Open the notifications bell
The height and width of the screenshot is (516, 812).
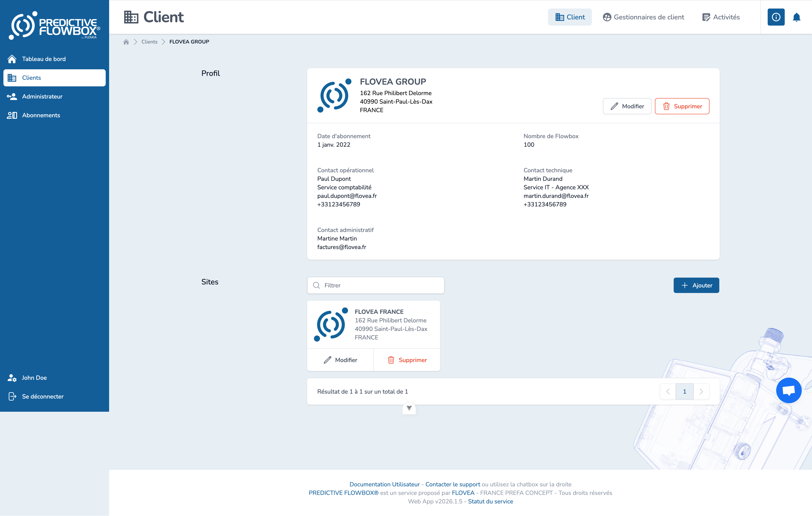pos(796,17)
